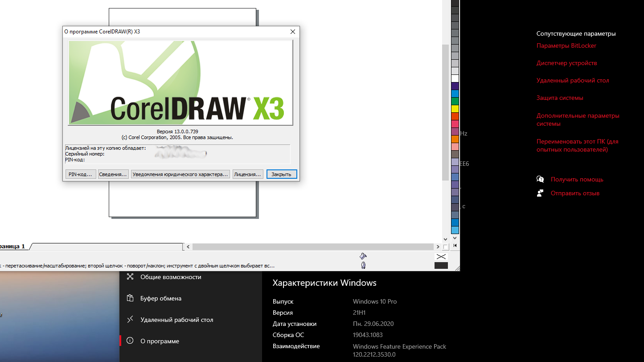This screenshot has width=644, height=362.
Task: Click the outline pen nib icon in status bar
Action: (363, 265)
